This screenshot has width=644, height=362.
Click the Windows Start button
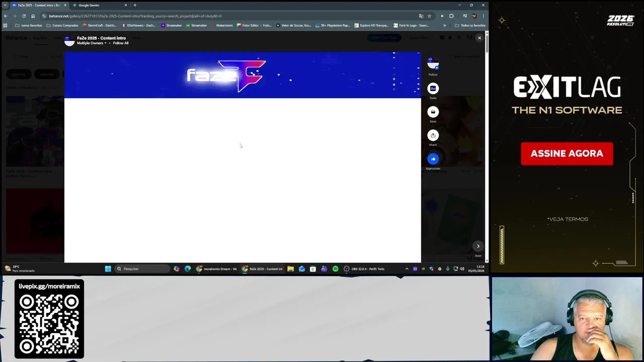click(108, 269)
